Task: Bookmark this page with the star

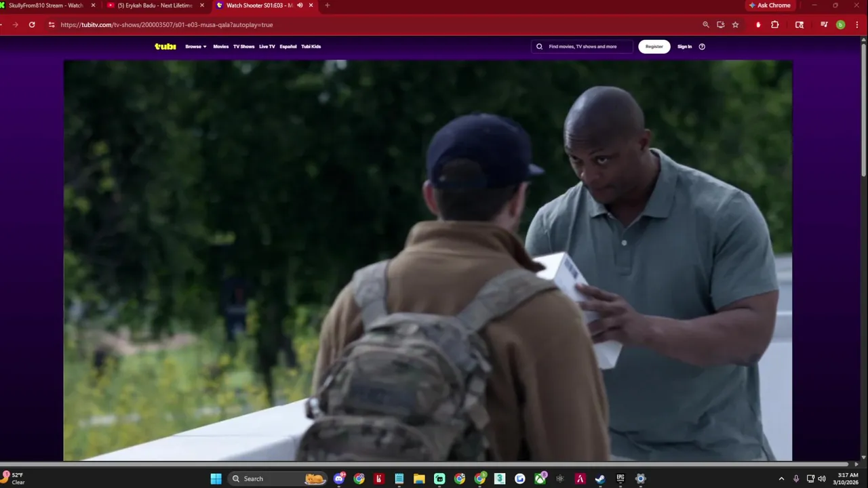Action: 736,24
